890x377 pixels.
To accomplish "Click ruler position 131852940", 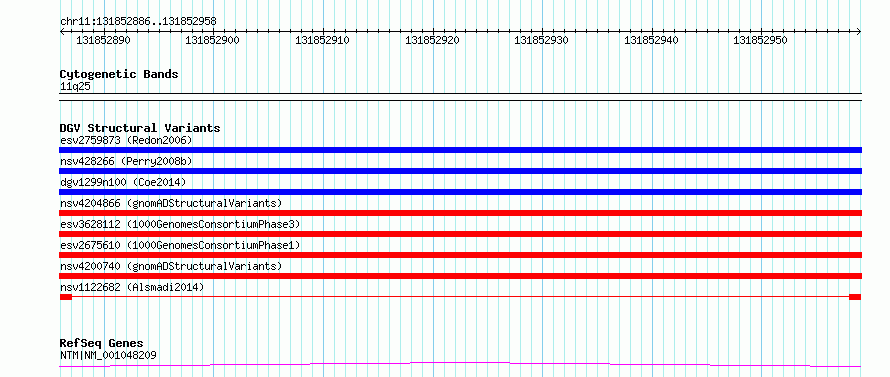I will (x=652, y=40).
